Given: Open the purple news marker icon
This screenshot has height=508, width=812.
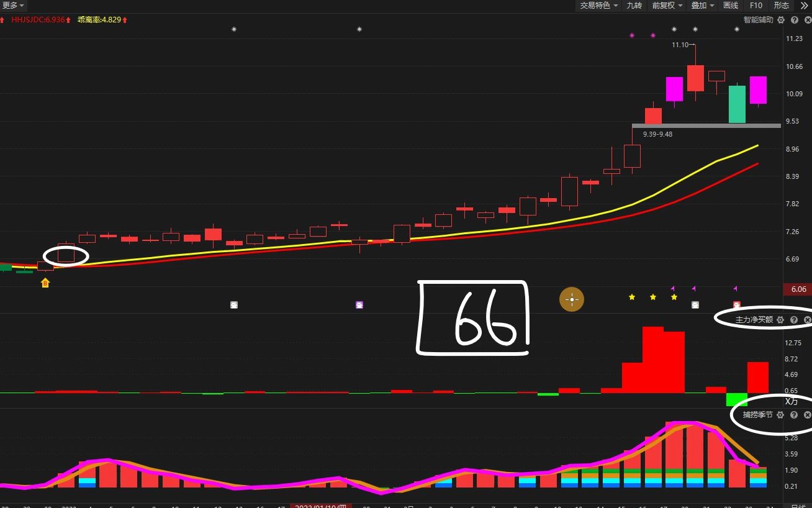Looking at the screenshot, I should [359, 305].
